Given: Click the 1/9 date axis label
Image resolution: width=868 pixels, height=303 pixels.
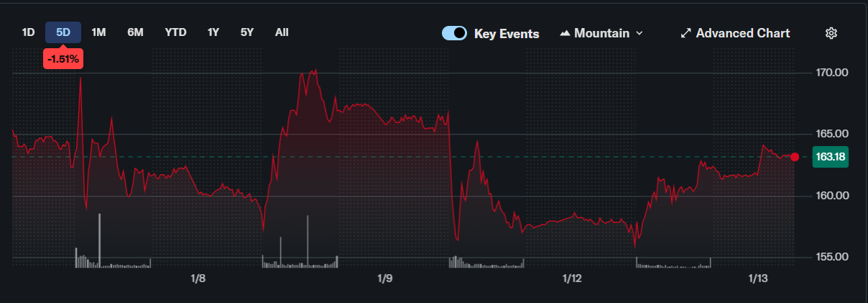Looking at the screenshot, I should click(384, 279).
